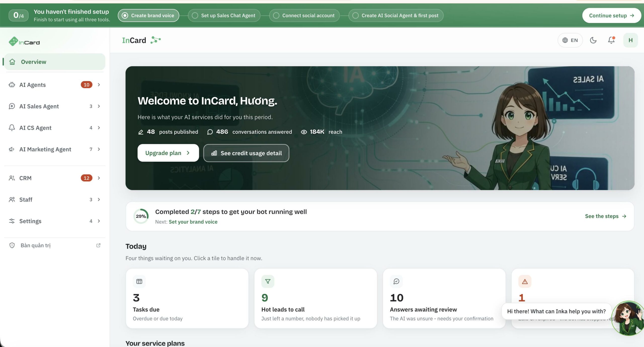Expand the Settings chevron
644x347 pixels.
tap(99, 221)
